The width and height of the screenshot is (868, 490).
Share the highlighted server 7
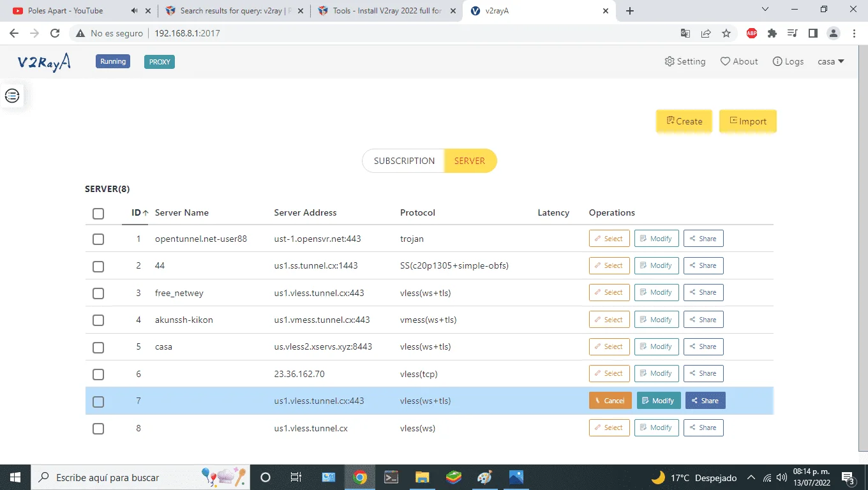[x=705, y=401]
